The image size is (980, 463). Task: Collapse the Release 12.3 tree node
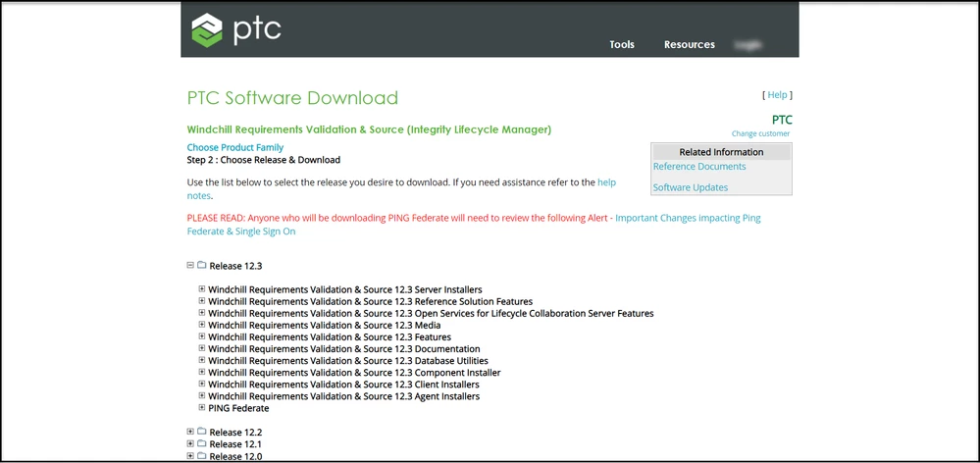click(x=190, y=265)
